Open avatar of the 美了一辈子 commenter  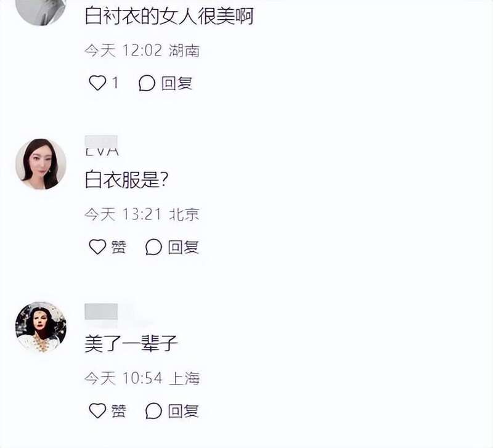[x=41, y=327]
